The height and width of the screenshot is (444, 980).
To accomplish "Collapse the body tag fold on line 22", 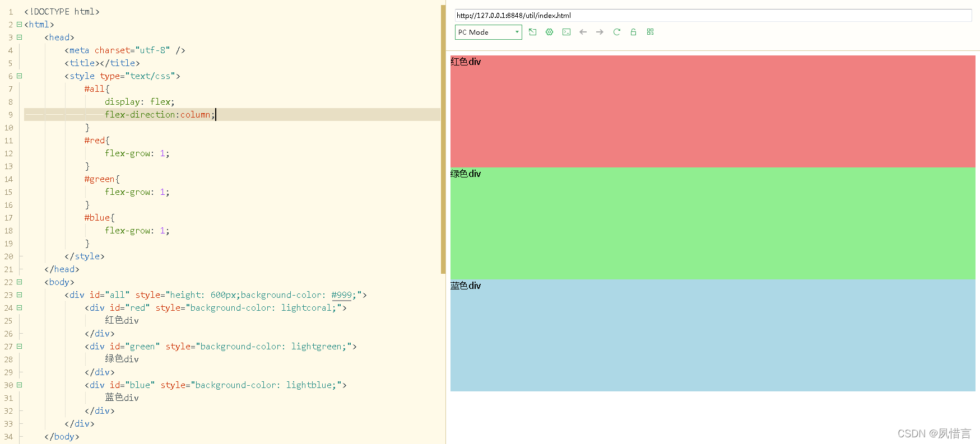I will 19,282.
